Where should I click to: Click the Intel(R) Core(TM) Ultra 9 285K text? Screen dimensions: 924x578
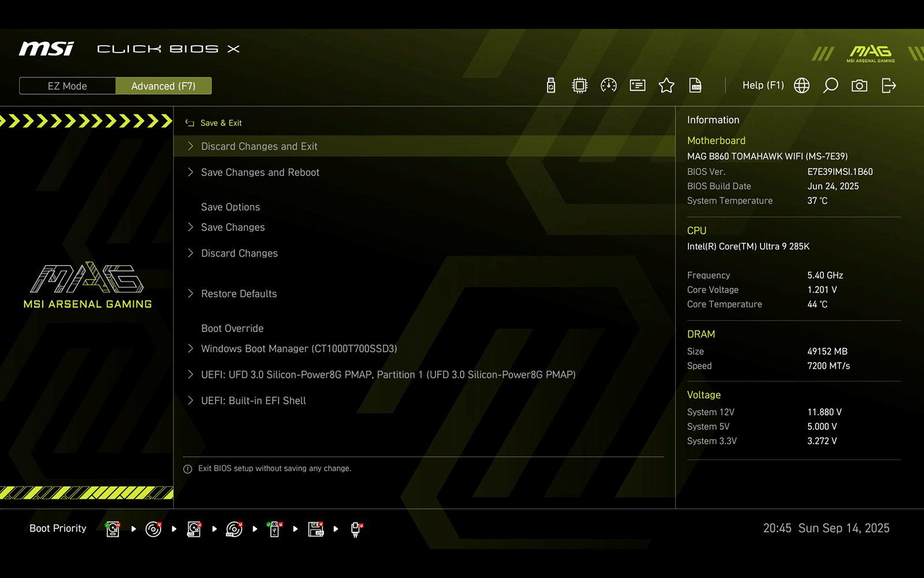748,246
